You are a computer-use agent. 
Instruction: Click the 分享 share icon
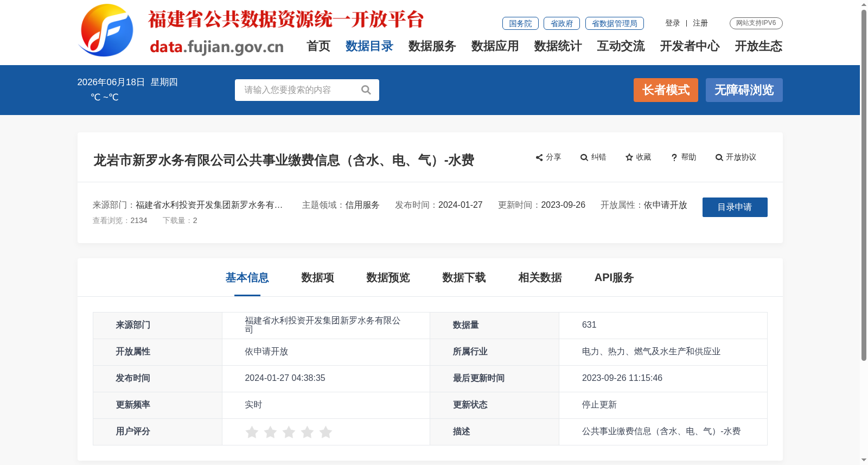click(539, 157)
